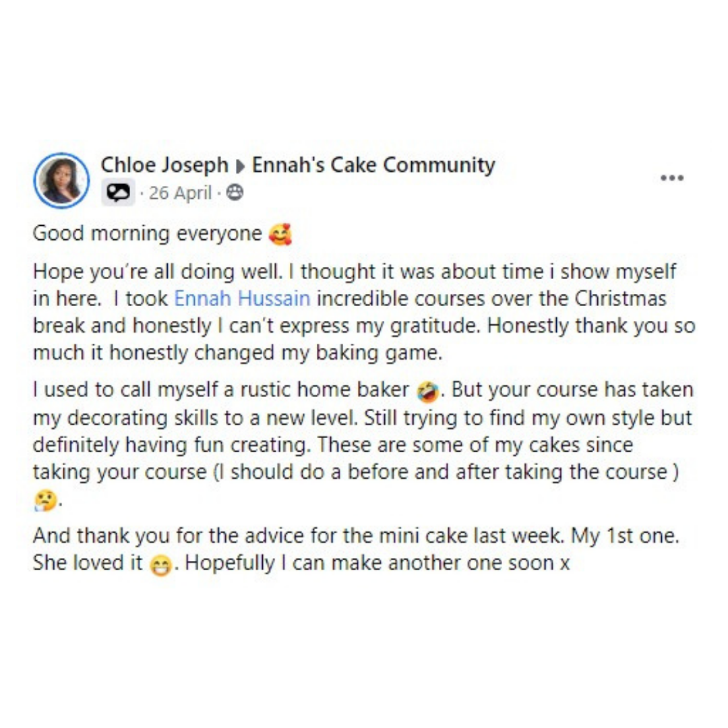Viewport: 728px width, 728px height.
Task: Open the three-dot post options menu
Action: (672, 178)
